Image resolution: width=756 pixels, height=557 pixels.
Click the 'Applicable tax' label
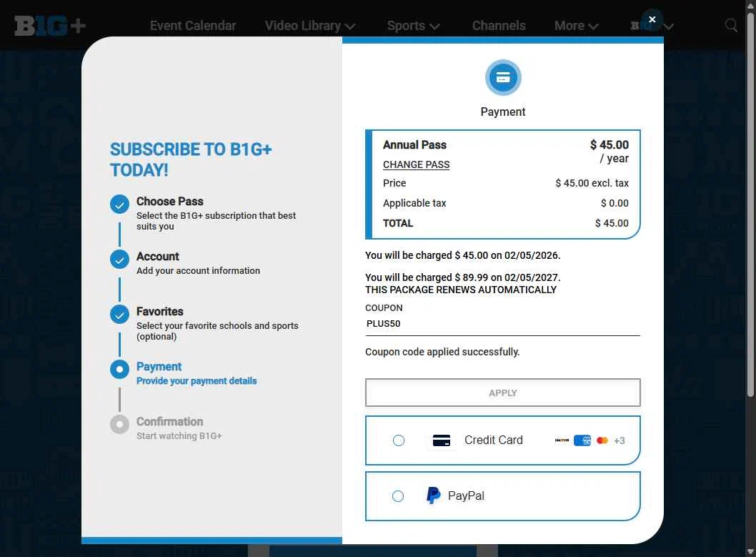click(x=414, y=204)
